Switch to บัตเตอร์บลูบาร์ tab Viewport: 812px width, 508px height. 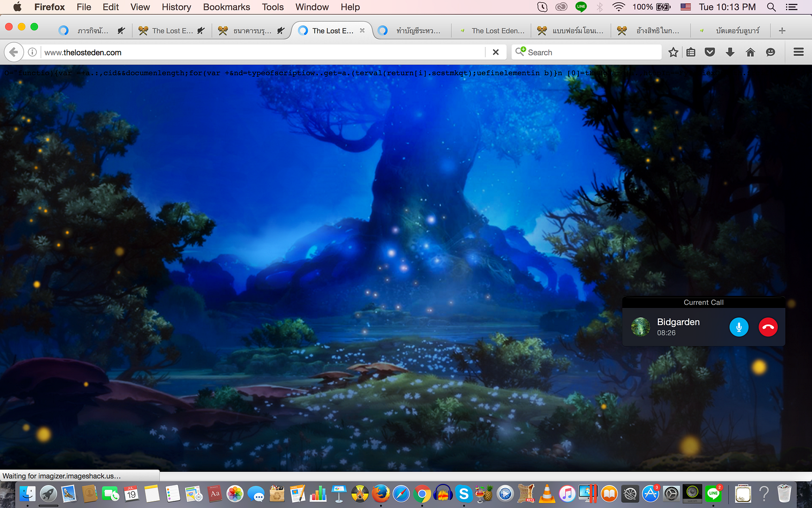(731, 31)
